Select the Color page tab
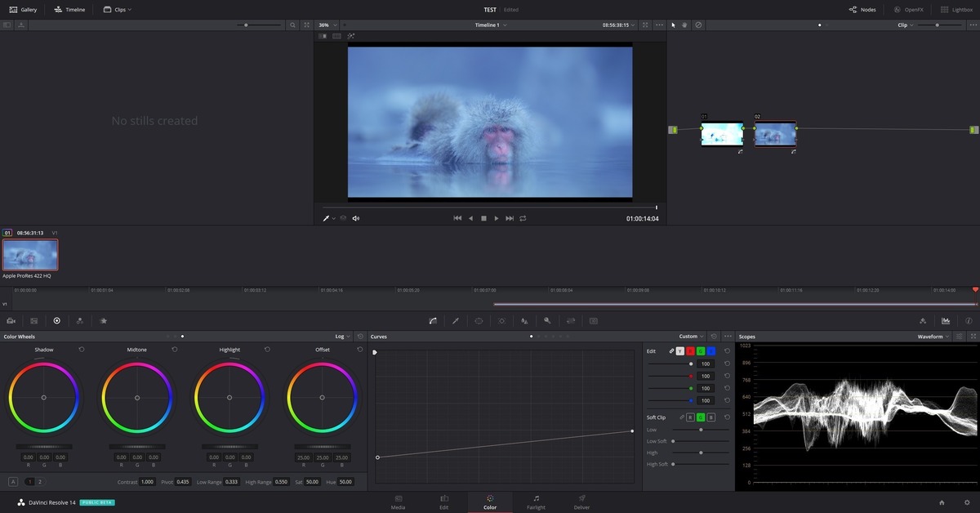This screenshot has height=513, width=980. click(490, 502)
